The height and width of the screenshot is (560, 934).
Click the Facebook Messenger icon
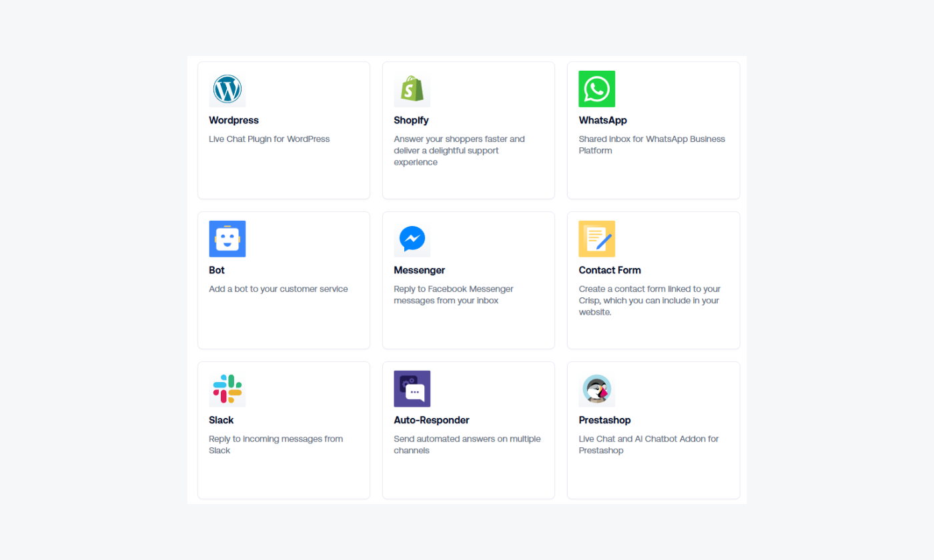tap(412, 239)
